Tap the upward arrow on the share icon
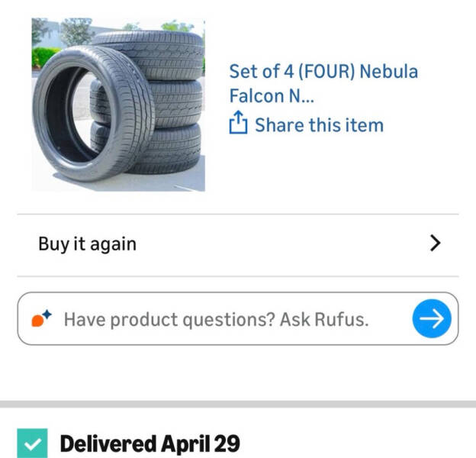The image size is (476, 458). (x=240, y=118)
